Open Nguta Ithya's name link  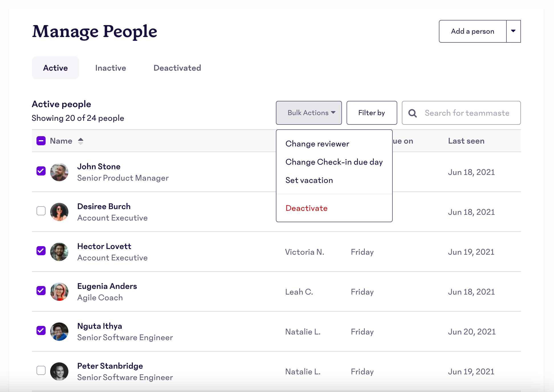coord(100,326)
